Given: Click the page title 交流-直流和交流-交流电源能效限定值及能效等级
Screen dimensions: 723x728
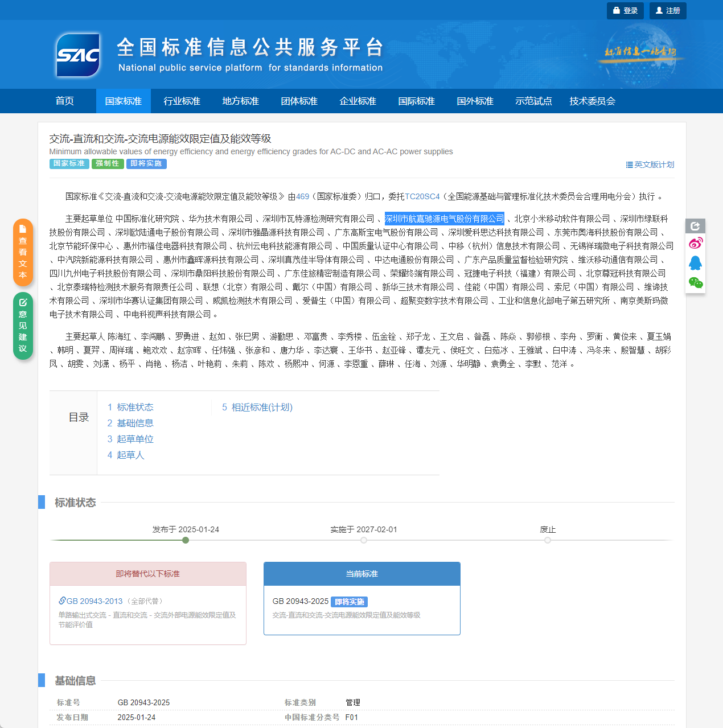Looking at the screenshot, I should point(161,139).
